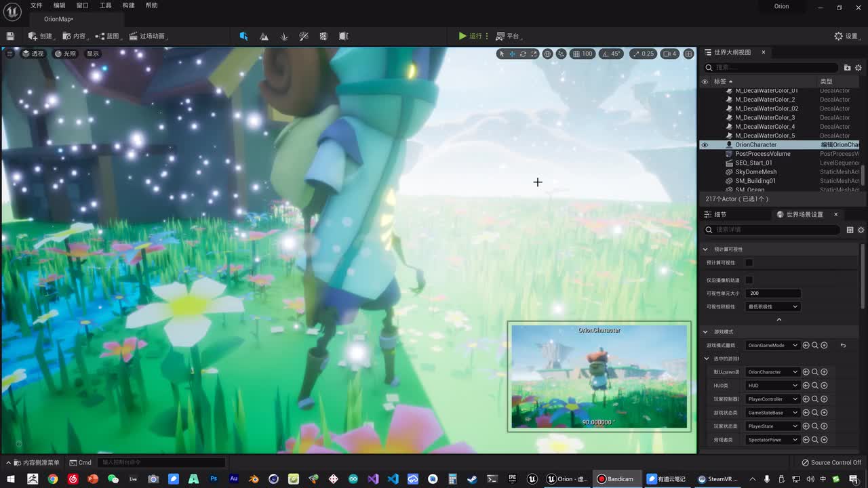868x488 pixels.
Task: Open the 内容 (Content) toolbar dropdown
Action: 74,36
